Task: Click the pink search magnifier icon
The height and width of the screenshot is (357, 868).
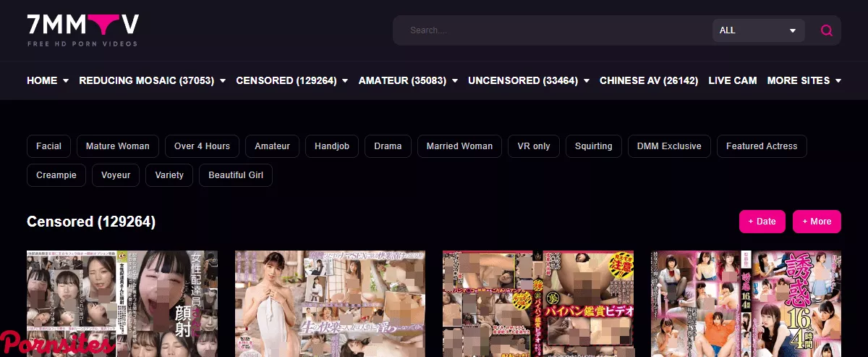Action: pyautogui.click(x=826, y=30)
